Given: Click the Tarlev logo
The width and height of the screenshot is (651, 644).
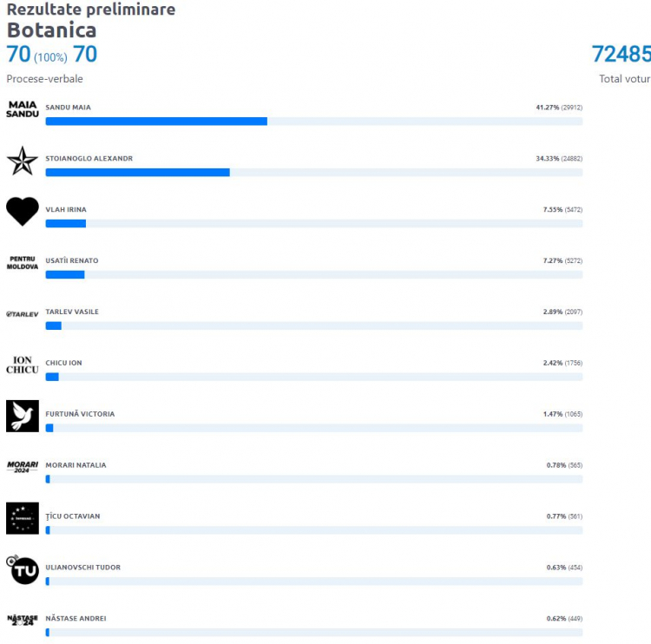Looking at the screenshot, I should pos(23,314).
